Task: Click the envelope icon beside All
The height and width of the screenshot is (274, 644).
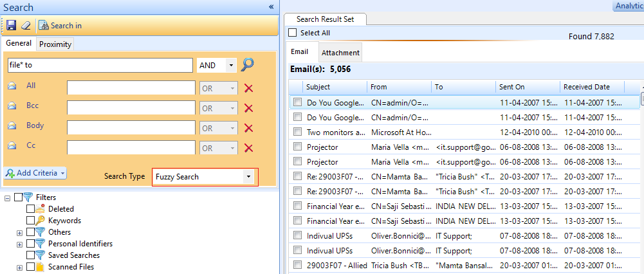Action: pos(12,86)
